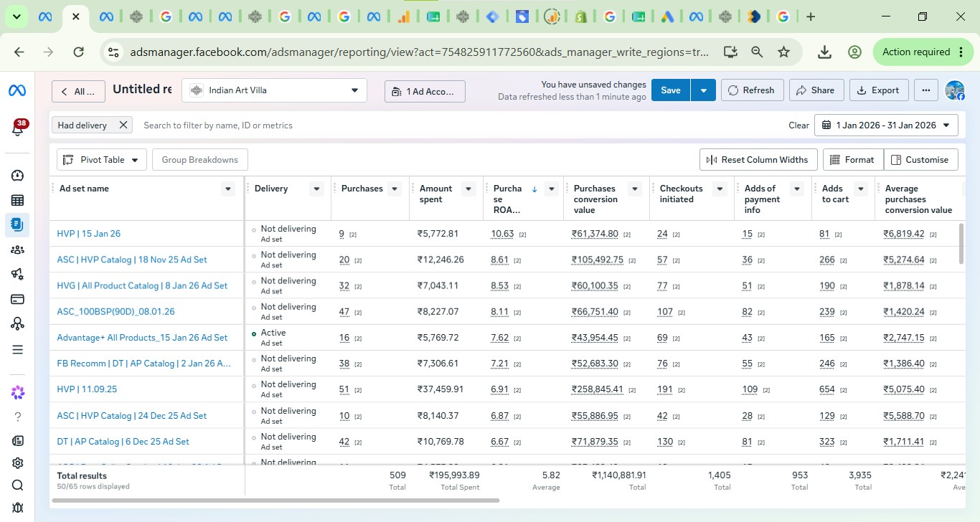This screenshot has width=980, height=522.
Task: Close the active browser tab
Action: (75, 16)
